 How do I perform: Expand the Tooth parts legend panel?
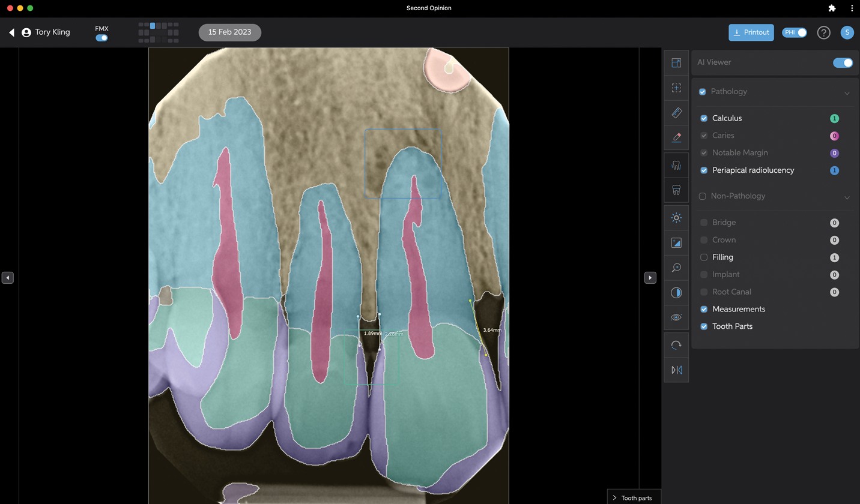click(634, 497)
